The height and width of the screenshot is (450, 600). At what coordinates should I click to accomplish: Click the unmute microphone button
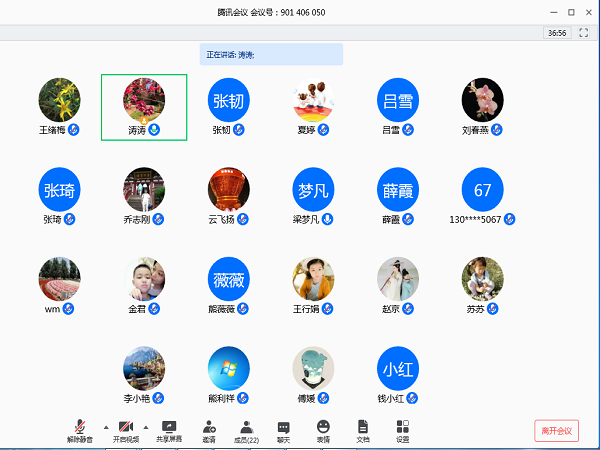coord(80,431)
